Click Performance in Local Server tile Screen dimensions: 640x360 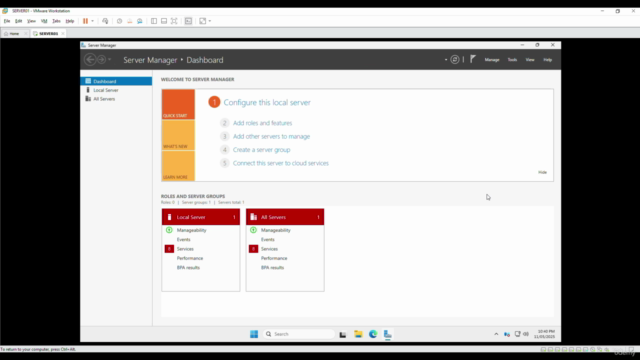(190, 258)
